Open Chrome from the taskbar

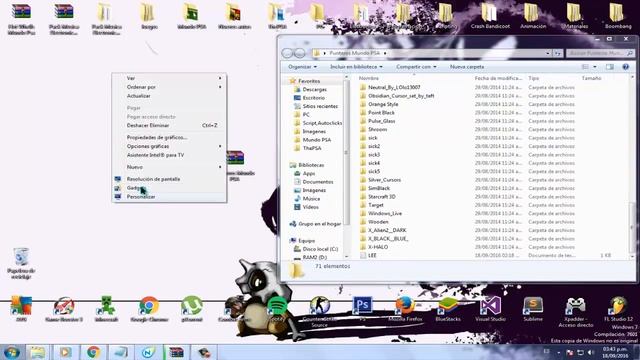(93, 352)
